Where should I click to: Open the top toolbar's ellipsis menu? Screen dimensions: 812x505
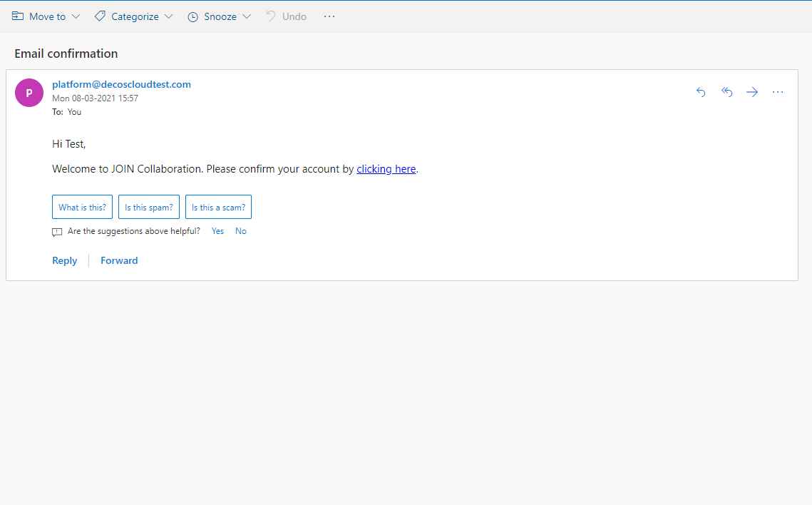pyautogui.click(x=329, y=16)
